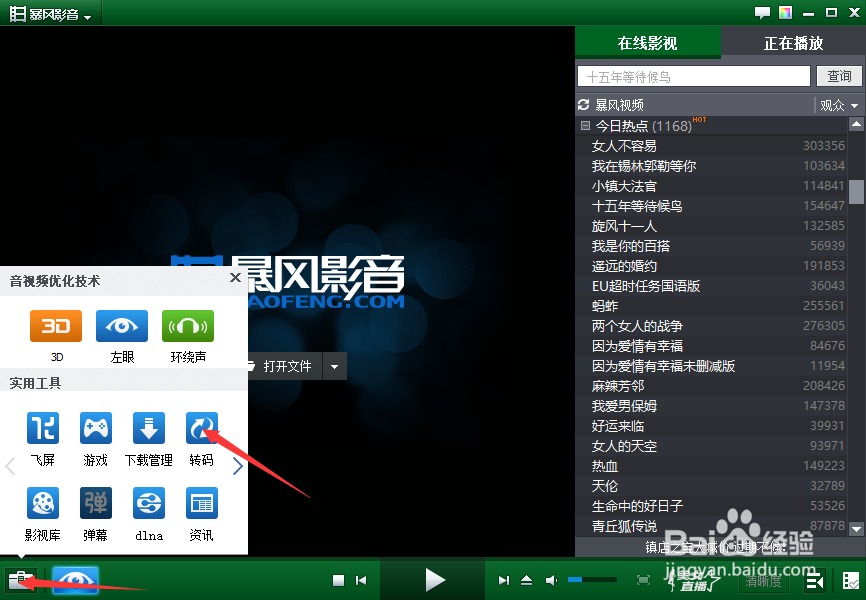
Task: Switch to the 在线影视 tab
Action: pyautogui.click(x=647, y=43)
